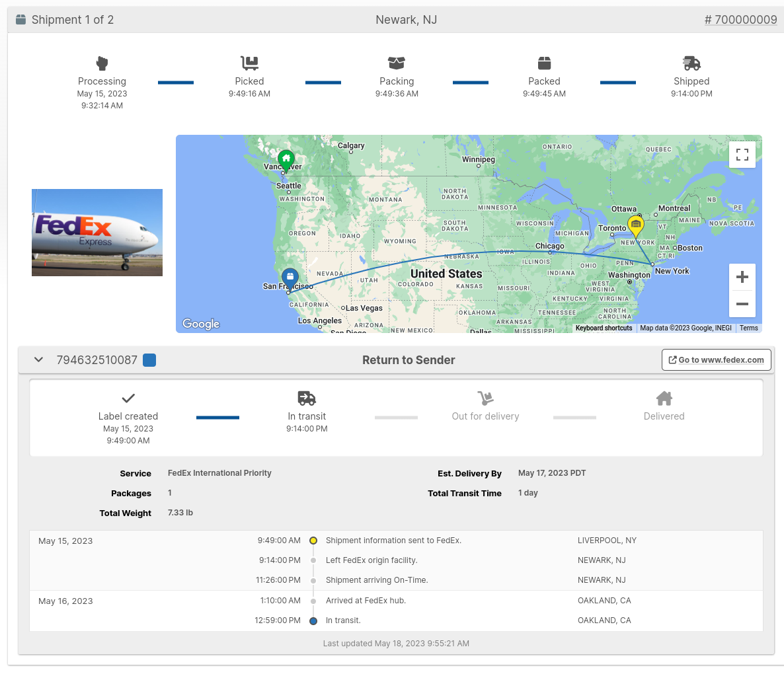Click the Processing hand icon
Screen dimensions: 784x676
coord(102,63)
